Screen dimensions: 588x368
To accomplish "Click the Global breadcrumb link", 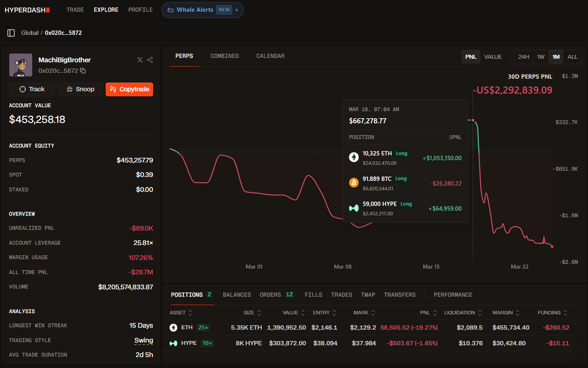I will pyautogui.click(x=30, y=33).
